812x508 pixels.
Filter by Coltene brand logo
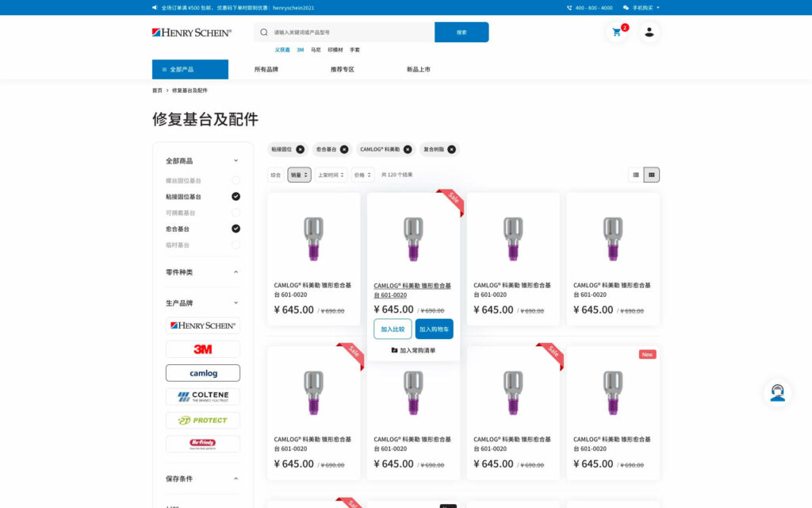point(203,397)
